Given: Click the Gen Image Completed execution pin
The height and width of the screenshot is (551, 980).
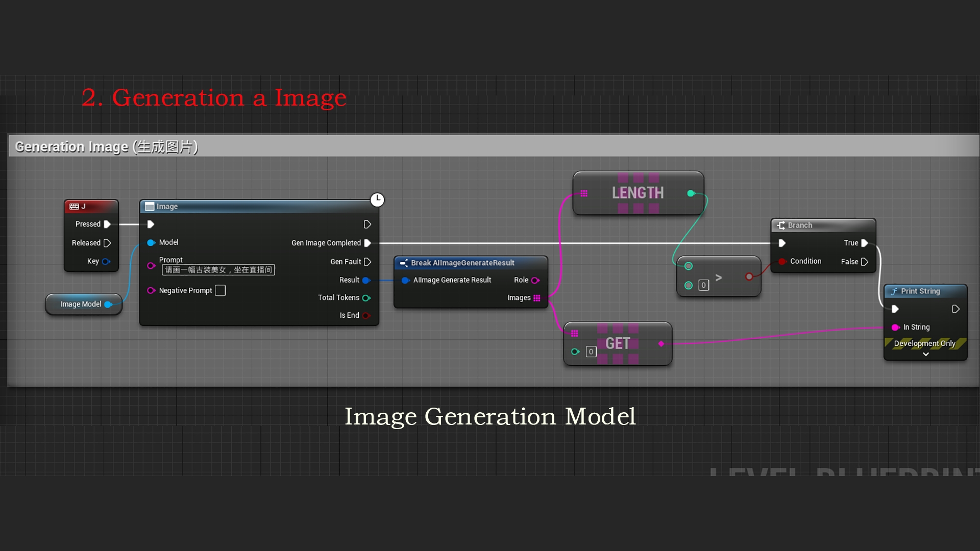Looking at the screenshot, I should point(368,243).
